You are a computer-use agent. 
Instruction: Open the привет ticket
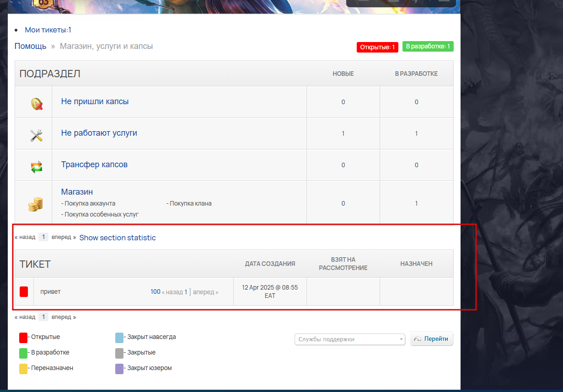click(50, 291)
